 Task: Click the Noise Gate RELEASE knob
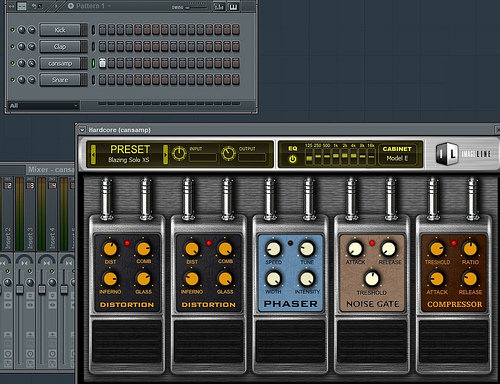click(x=388, y=249)
